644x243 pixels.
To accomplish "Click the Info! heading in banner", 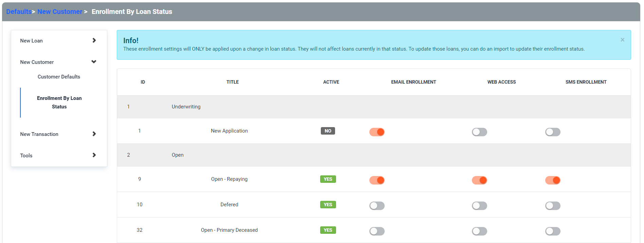I will pyautogui.click(x=131, y=40).
